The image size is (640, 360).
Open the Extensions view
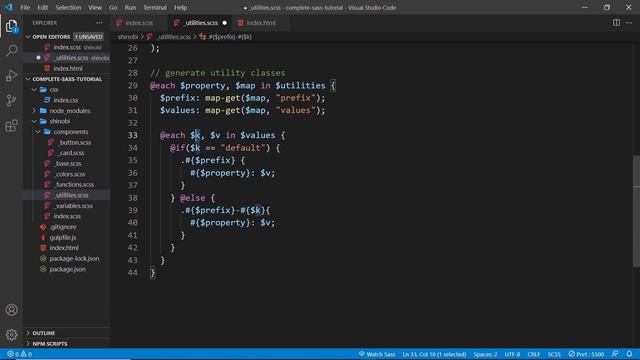11,125
